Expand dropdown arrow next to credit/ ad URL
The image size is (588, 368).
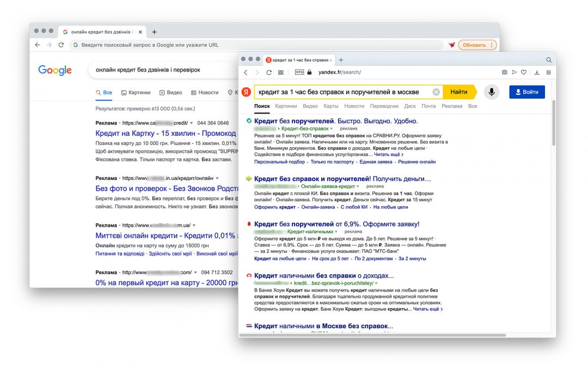(192, 123)
